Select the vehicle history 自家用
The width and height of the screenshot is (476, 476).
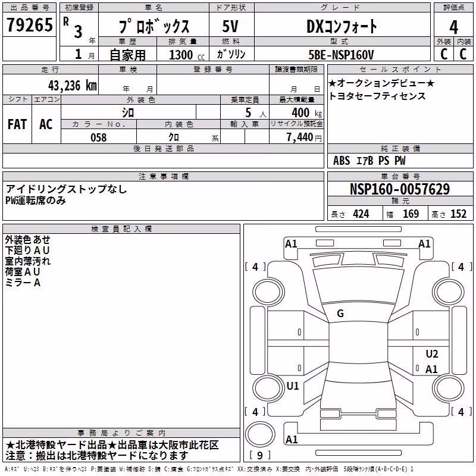pos(127,55)
